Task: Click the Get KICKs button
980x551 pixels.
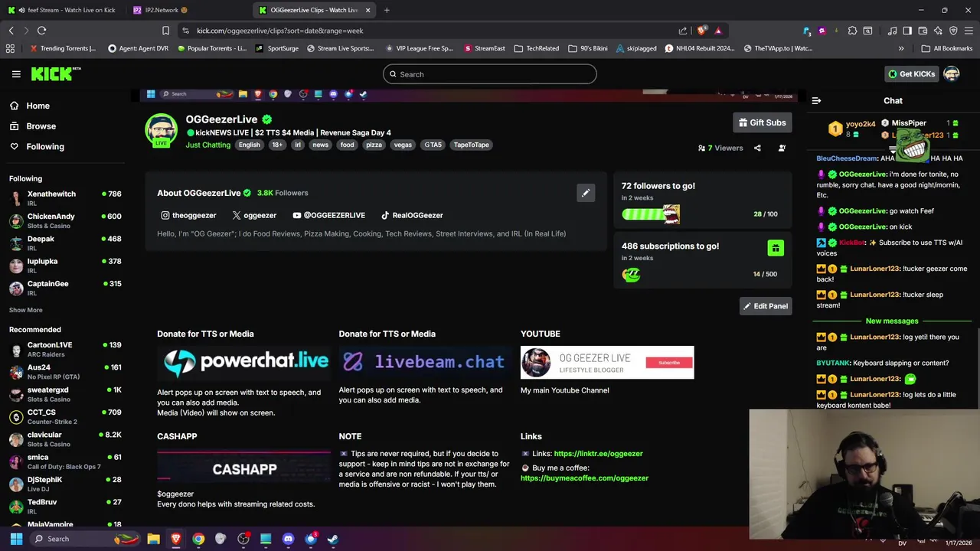Action: [x=911, y=74]
